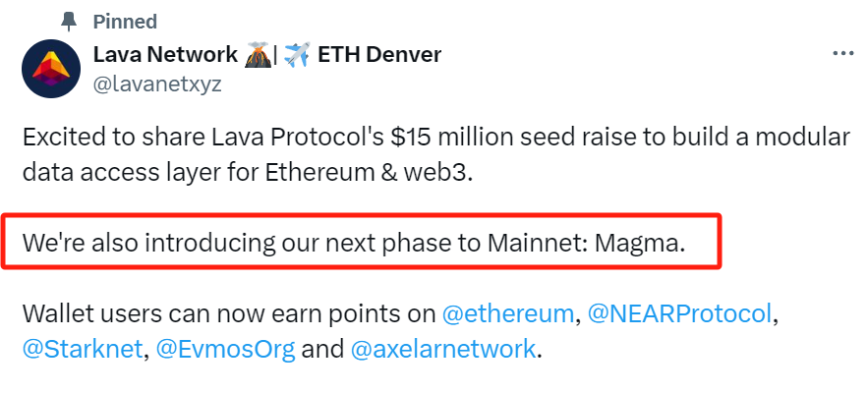Click the pin icon beside Pinned
The height and width of the screenshot is (393, 868).
click(x=69, y=22)
